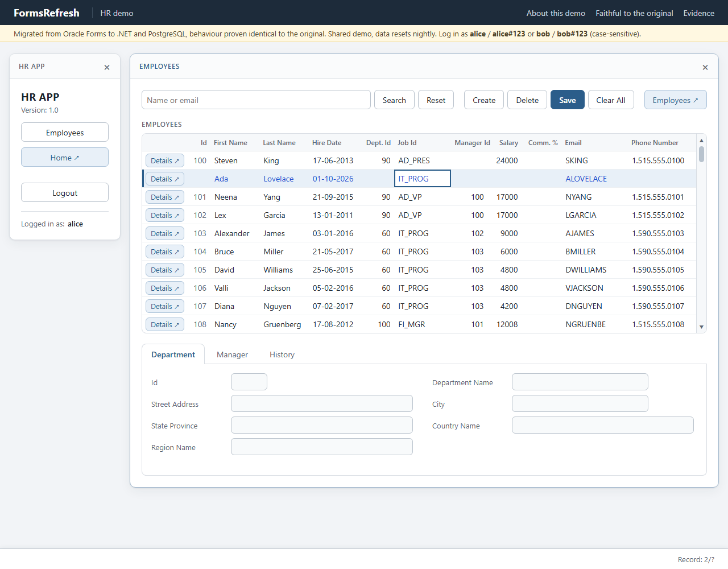The width and height of the screenshot is (728, 569).
Task: Click the City field
Action: pyautogui.click(x=580, y=403)
